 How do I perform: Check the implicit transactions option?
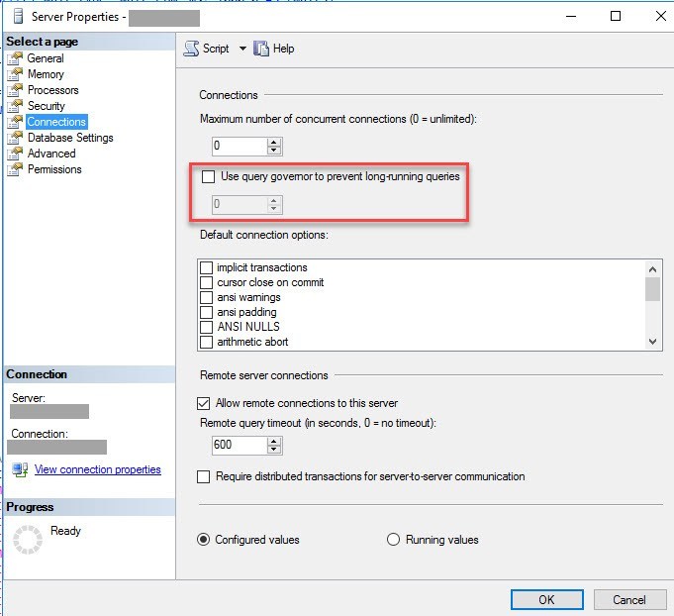207,267
